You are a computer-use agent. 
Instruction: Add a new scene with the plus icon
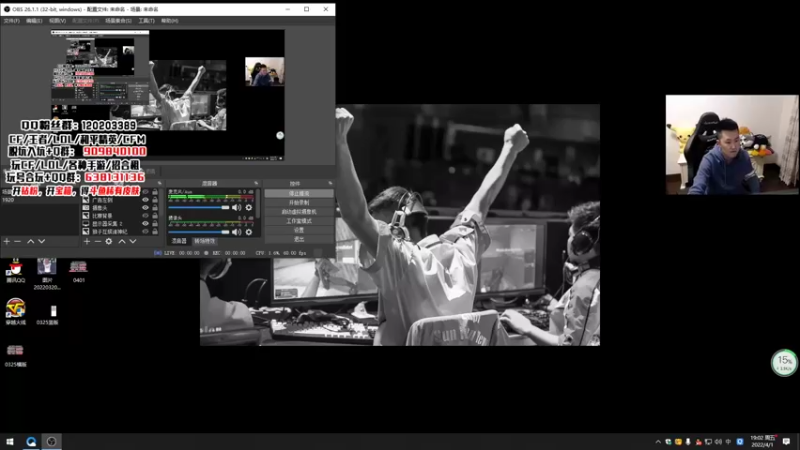pos(7,241)
